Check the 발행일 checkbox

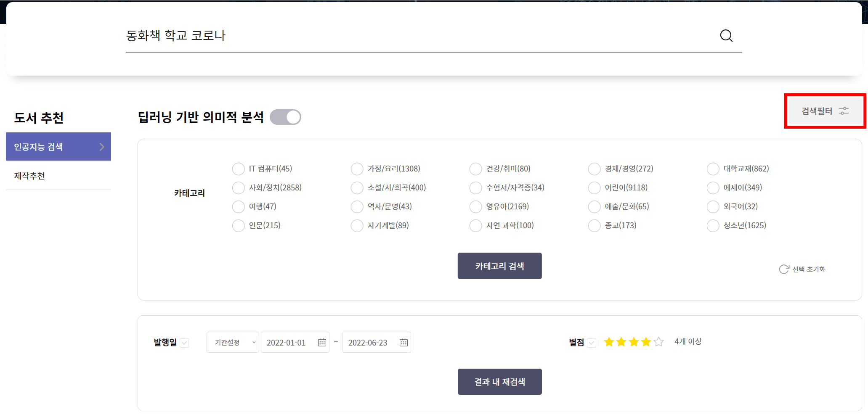(184, 343)
